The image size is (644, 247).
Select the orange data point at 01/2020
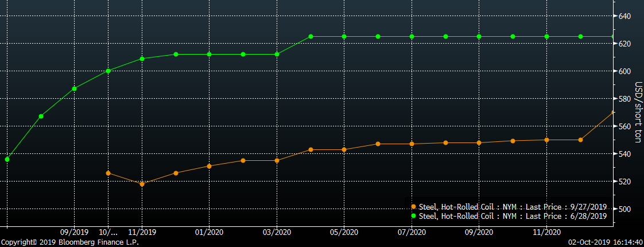coord(209,166)
